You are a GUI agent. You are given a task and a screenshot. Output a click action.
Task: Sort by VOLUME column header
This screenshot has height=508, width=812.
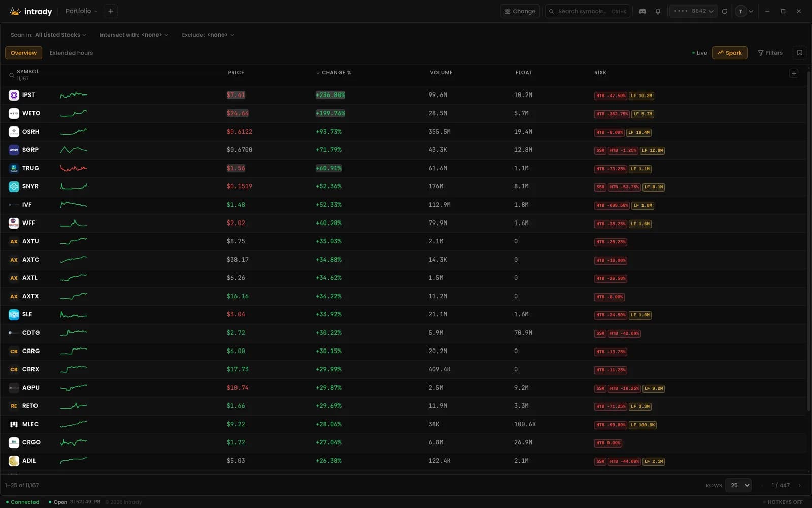click(441, 73)
